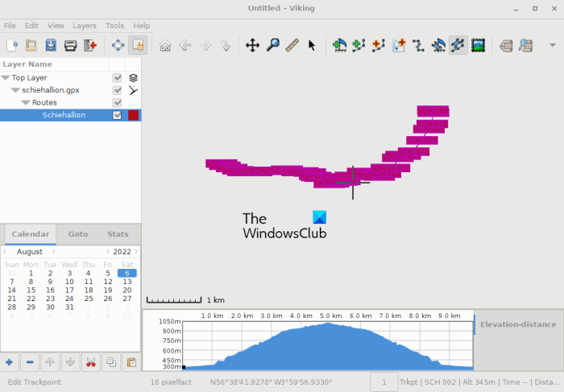The image size is (564, 392).
Task: Collapse the Routes tree node
Action: pos(26,102)
